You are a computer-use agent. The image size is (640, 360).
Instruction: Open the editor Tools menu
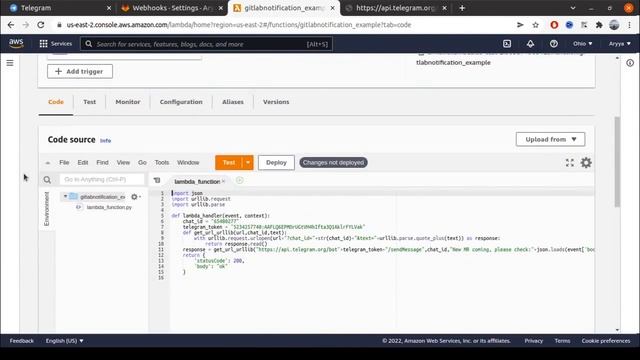pos(162,162)
